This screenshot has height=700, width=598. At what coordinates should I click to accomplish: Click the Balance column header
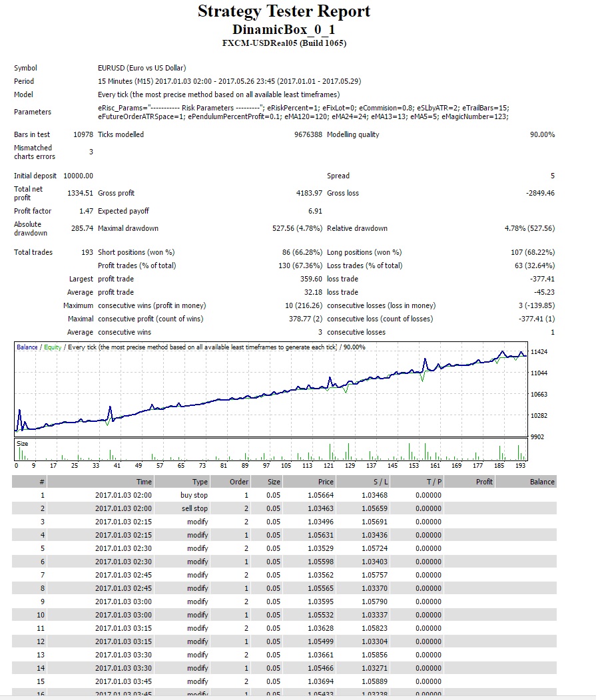pyautogui.click(x=526, y=482)
